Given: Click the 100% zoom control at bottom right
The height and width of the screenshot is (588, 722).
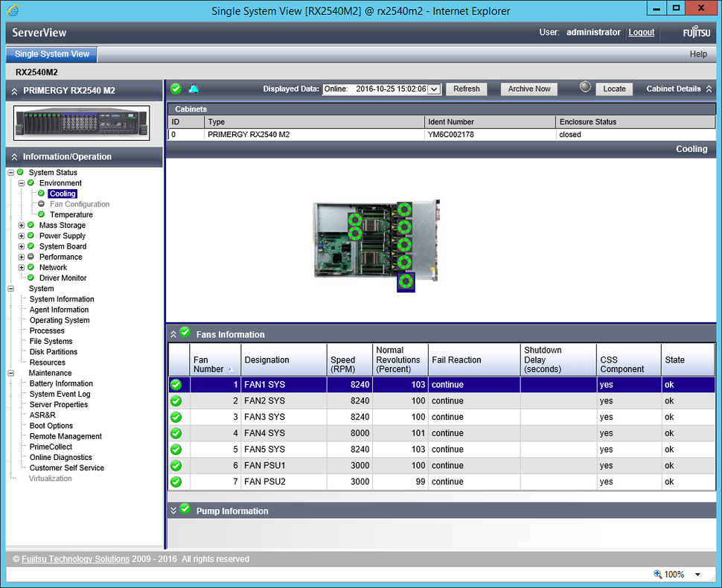Looking at the screenshot, I should pyautogui.click(x=674, y=574).
